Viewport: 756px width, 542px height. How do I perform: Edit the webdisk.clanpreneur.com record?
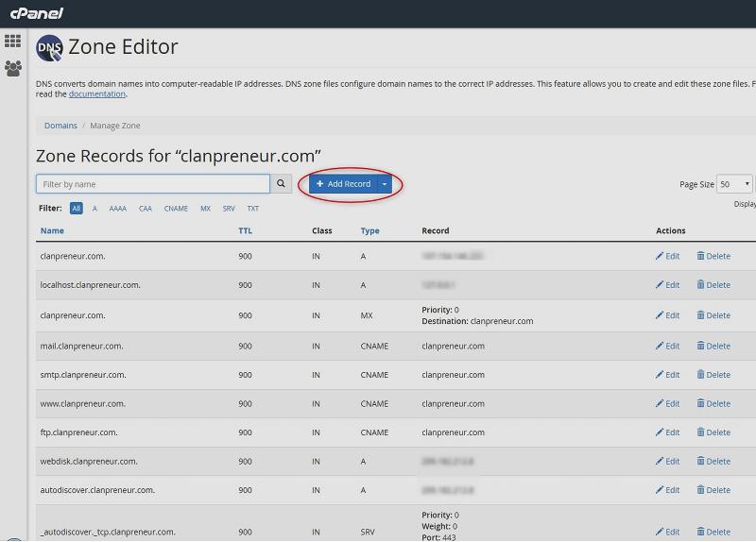click(667, 461)
